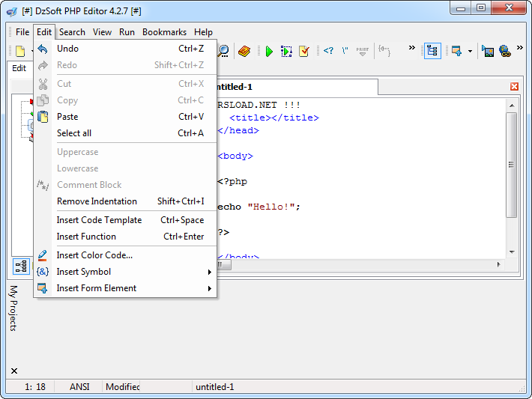
Task: Choose Paste from the Edit menu
Action: pos(125,117)
